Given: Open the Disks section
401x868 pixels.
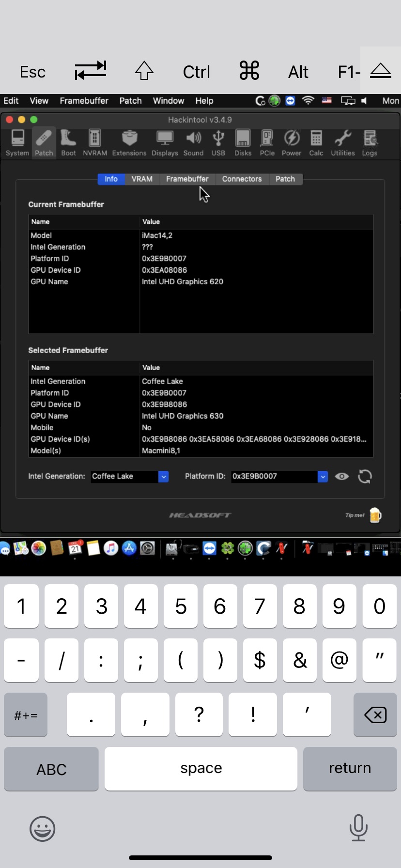Looking at the screenshot, I should [243, 143].
